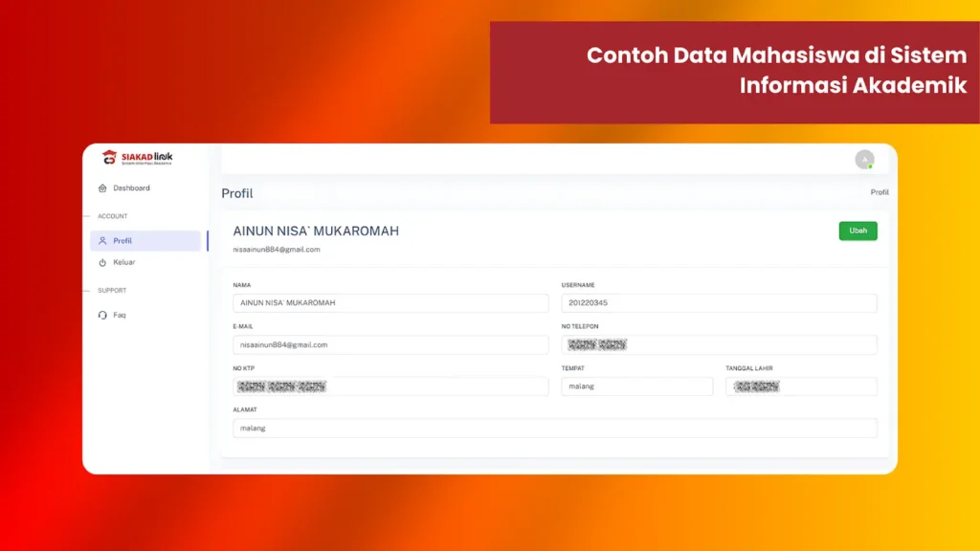Click the TEMPAT field label
The width and height of the screenshot is (980, 551).
[x=572, y=368]
